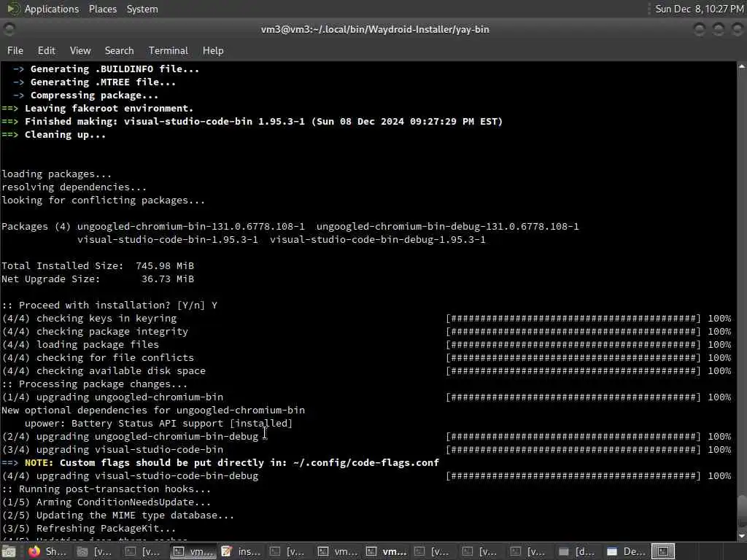Screen dimensions: 747x560
Task: Click the 'Generating .MTREE file...' line
Action: pyautogui.click(x=94, y=82)
